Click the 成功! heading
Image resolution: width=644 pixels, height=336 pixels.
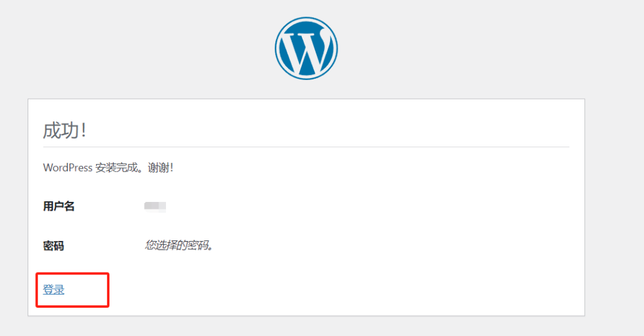[x=64, y=130]
